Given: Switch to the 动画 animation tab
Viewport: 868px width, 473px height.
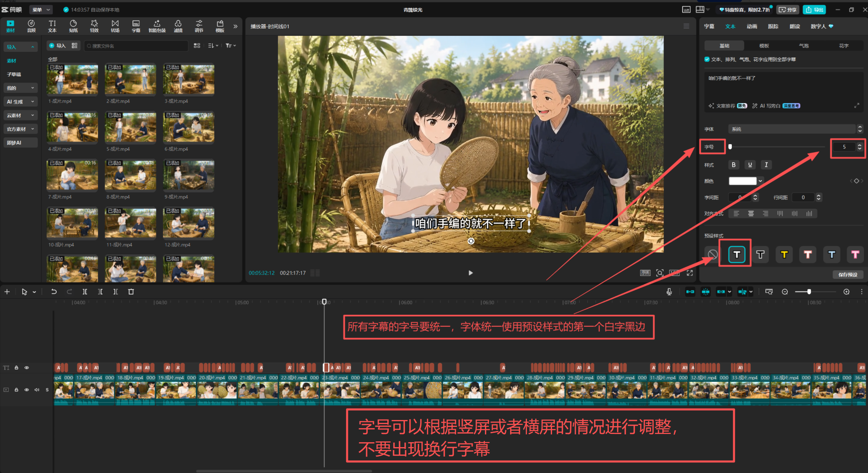Looking at the screenshot, I should tap(752, 26).
